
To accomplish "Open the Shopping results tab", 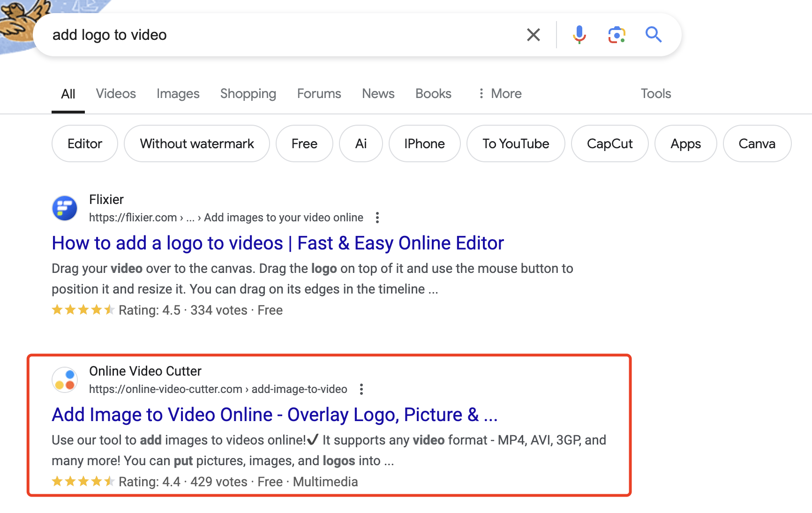I will coord(248,94).
